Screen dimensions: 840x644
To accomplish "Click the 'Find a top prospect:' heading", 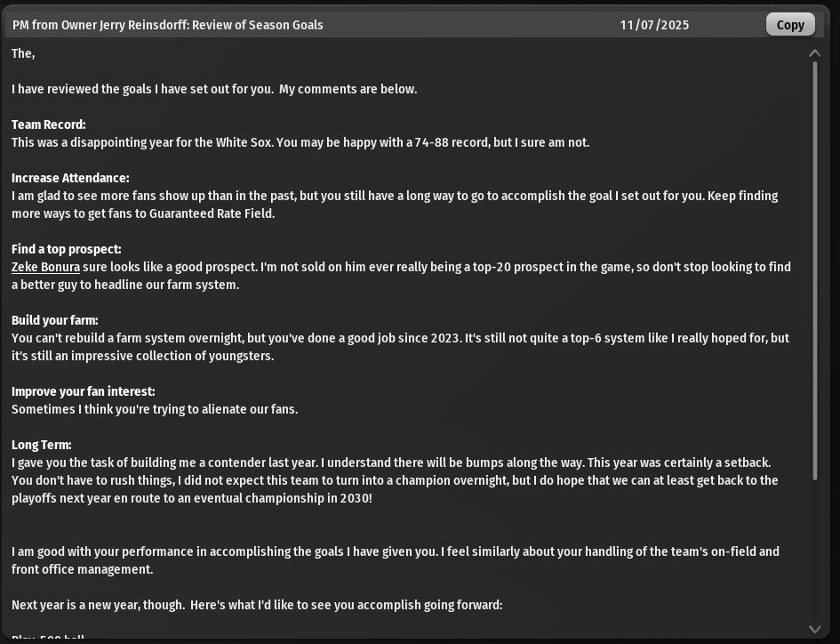I will pyautogui.click(x=67, y=249).
